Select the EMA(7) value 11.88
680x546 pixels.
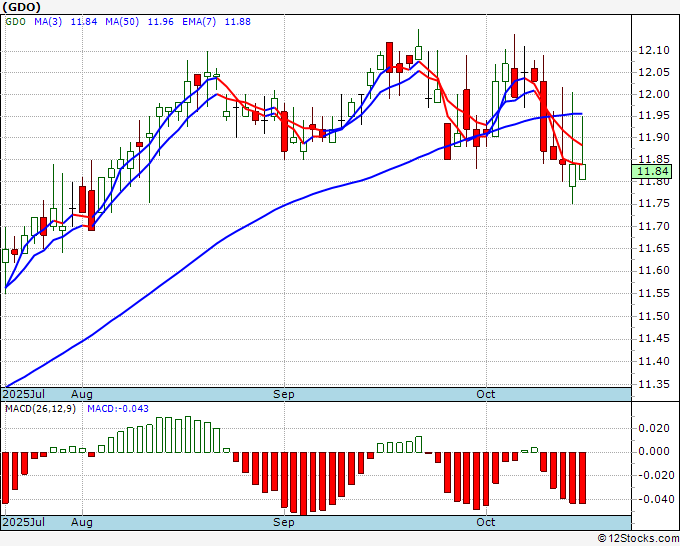(238, 22)
